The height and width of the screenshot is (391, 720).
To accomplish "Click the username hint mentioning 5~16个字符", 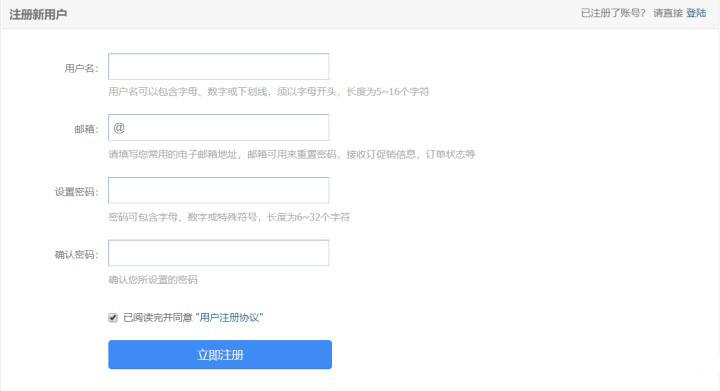I will click(x=269, y=92).
